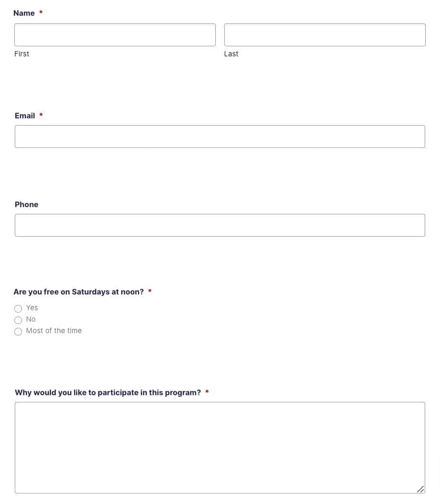Click the Yes option label text
Image resolution: width=440 pixels, height=504 pixels.
[x=32, y=308]
